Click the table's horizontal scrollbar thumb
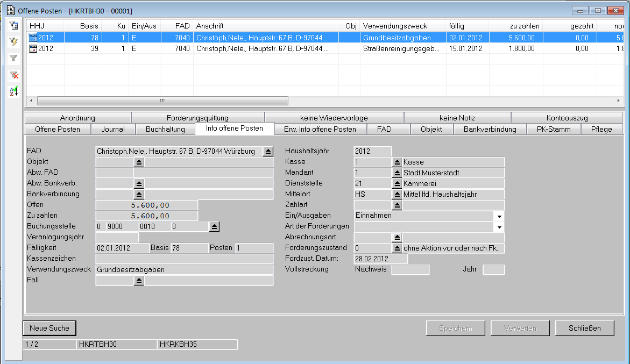Viewport: 630px width, 364px height. [162, 101]
